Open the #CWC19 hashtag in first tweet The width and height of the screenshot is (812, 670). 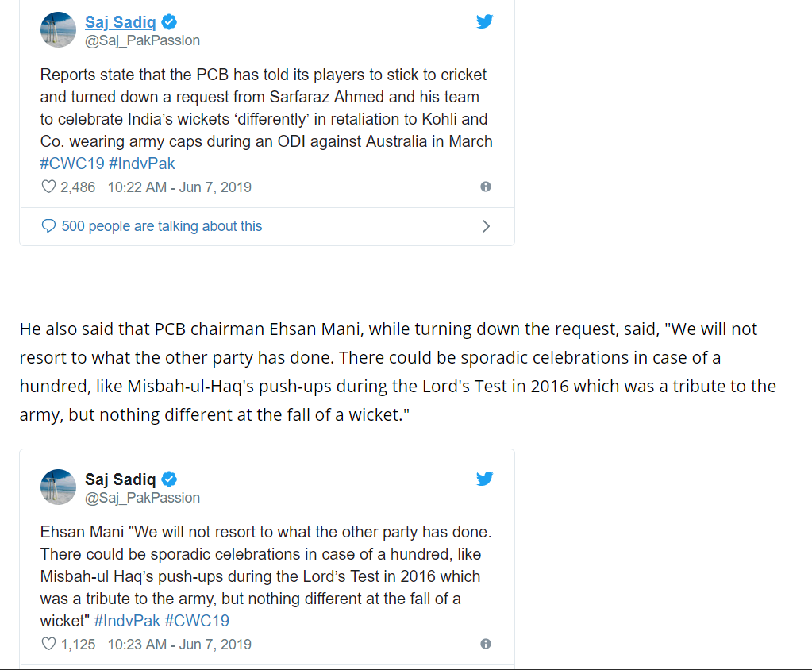72,164
